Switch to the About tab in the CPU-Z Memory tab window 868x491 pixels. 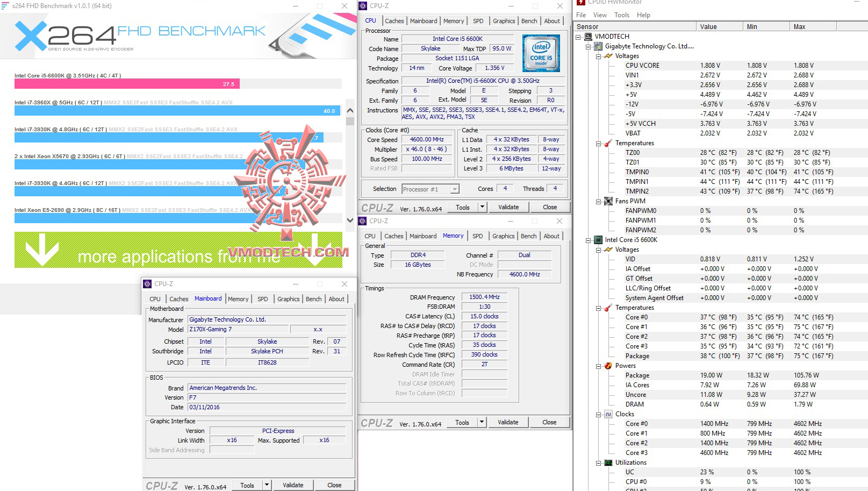click(551, 236)
